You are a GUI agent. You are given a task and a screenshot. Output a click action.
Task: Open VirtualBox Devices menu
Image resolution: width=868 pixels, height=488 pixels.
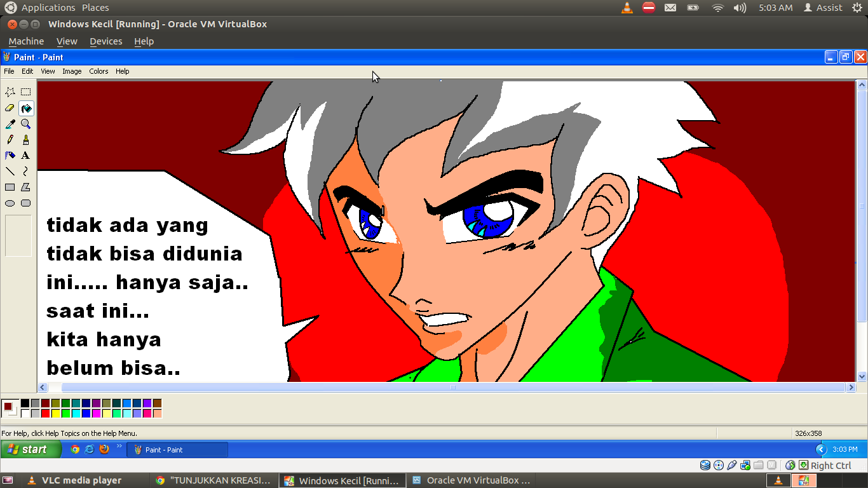[x=105, y=41]
